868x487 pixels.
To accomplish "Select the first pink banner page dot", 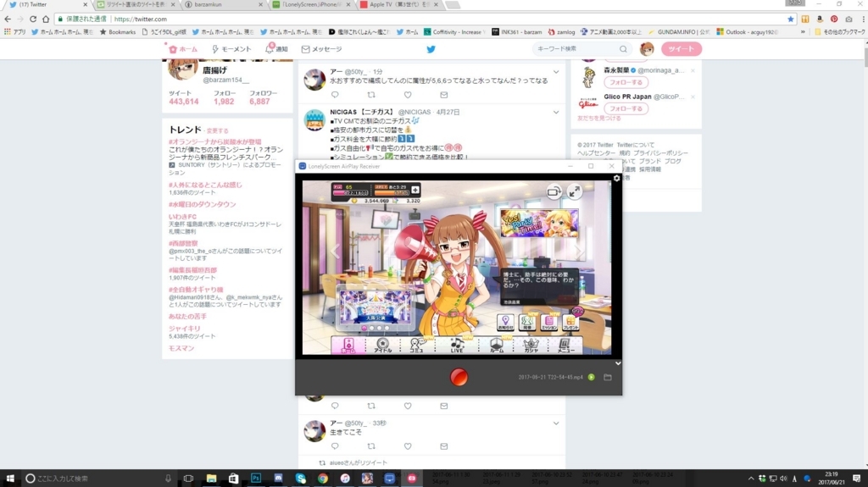I will click(364, 328).
